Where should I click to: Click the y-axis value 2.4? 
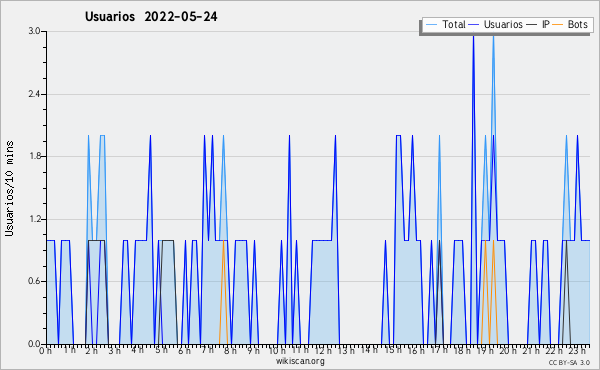[34, 94]
